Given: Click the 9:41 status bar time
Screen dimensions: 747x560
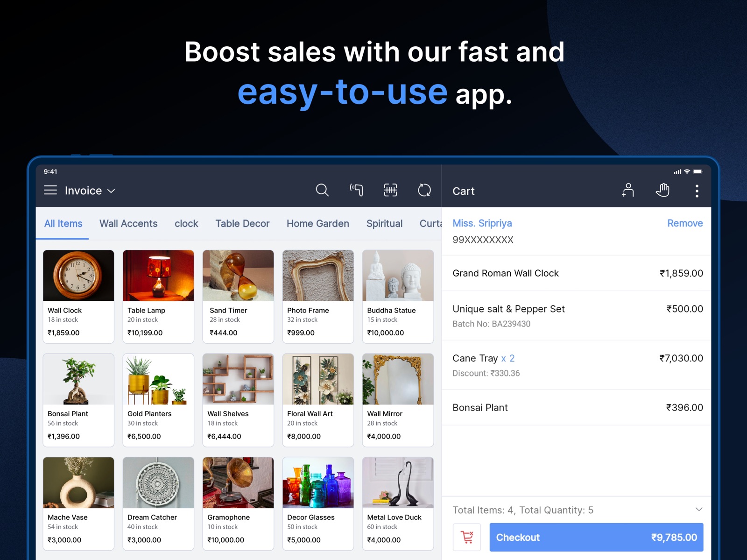Looking at the screenshot, I should point(50,171).
